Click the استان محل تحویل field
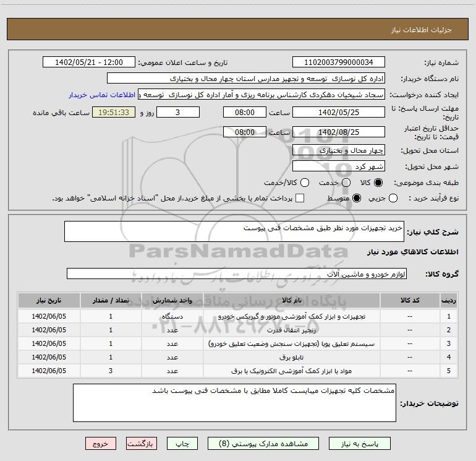 pos(339,150)
